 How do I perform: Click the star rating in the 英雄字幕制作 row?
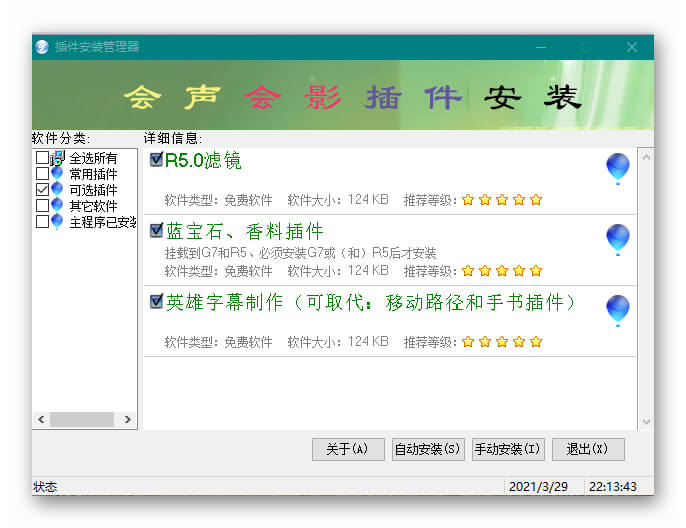(502, 342)
